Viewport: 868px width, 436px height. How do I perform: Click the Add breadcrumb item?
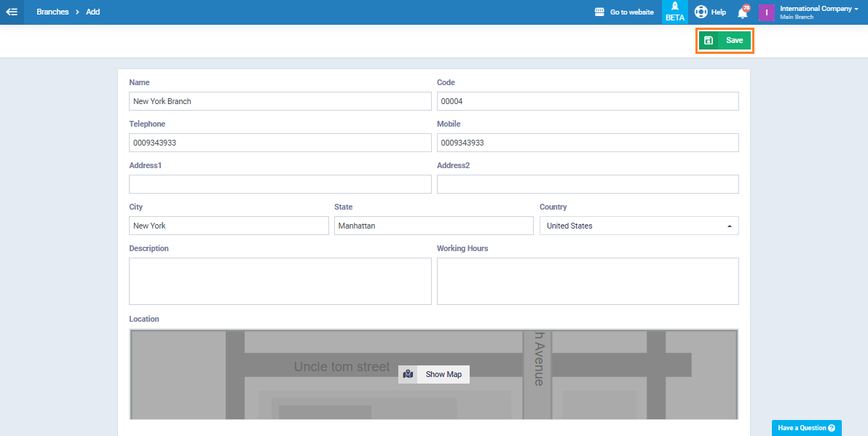click(93, 12)
